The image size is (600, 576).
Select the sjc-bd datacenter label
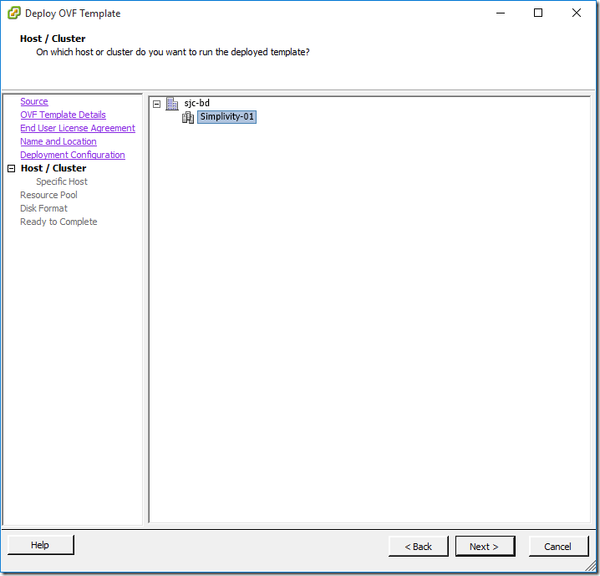(x=197, y=103)
